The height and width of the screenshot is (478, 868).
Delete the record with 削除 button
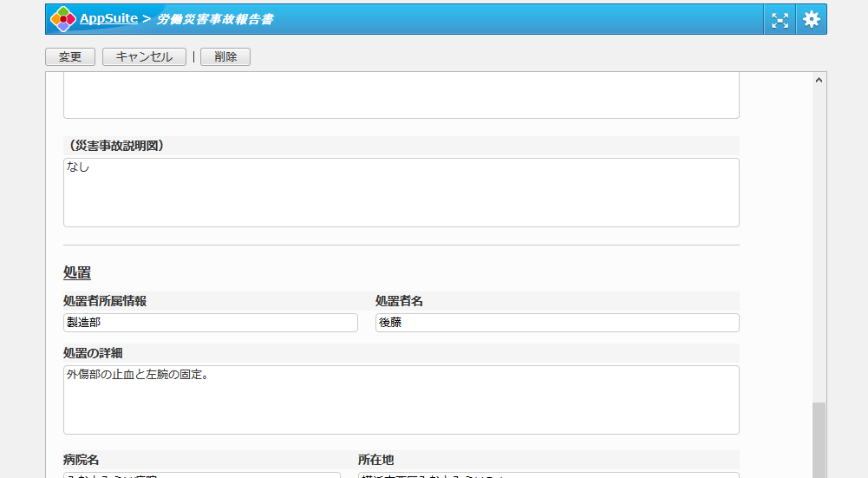225,56
